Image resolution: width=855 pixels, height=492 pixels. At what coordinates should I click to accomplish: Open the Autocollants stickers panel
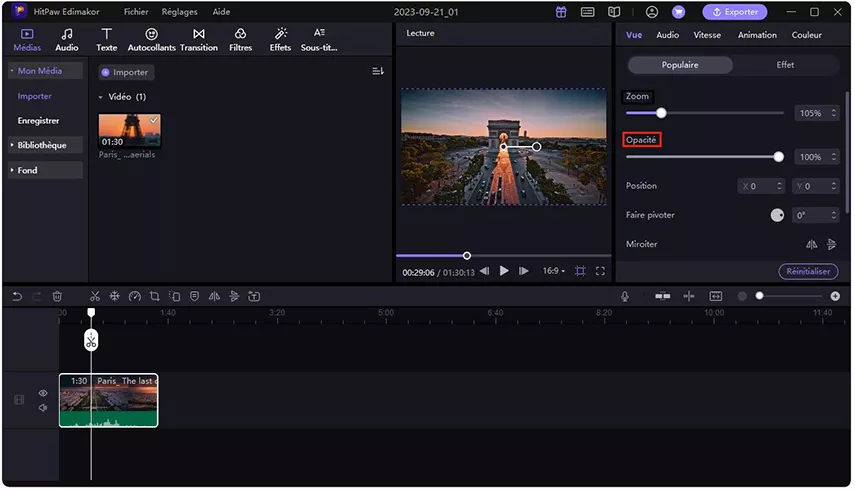click(152, 40)
